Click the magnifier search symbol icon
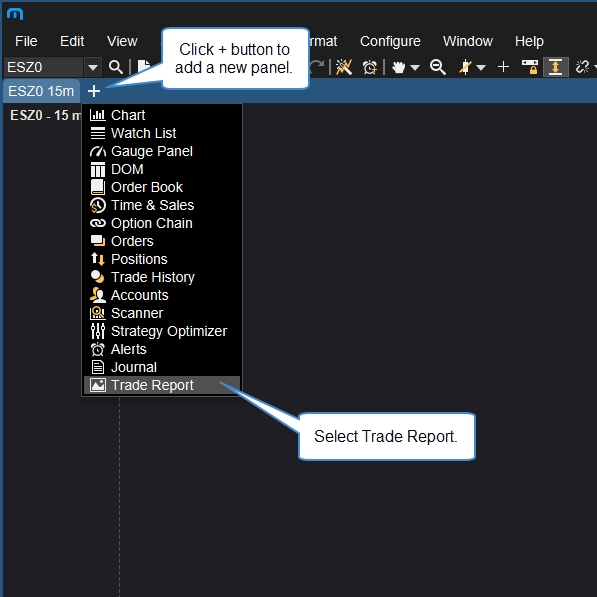Viewport: 597px width, 597px height. 116,67
